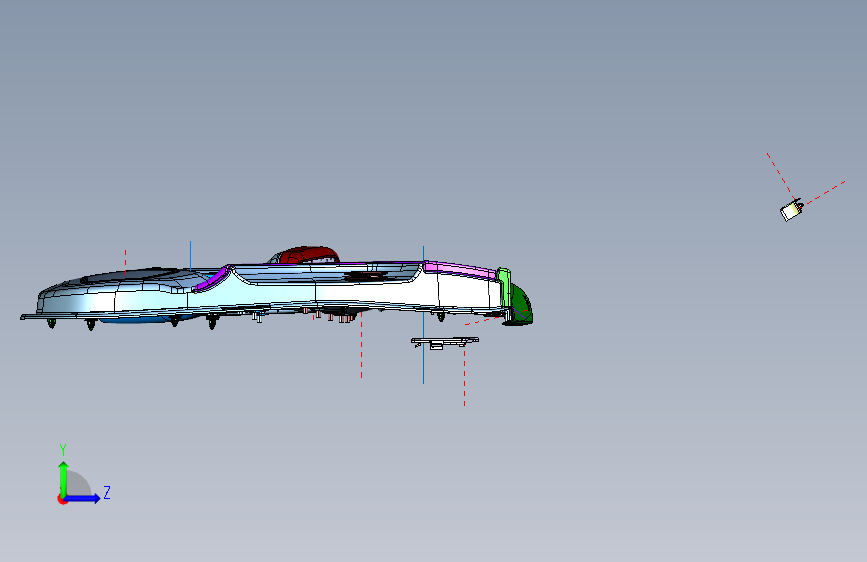This screenshot has height=562, width=867.
Task: Select the dark red dome part on the model
Action: pyautogui.click(x=309, y=255)
